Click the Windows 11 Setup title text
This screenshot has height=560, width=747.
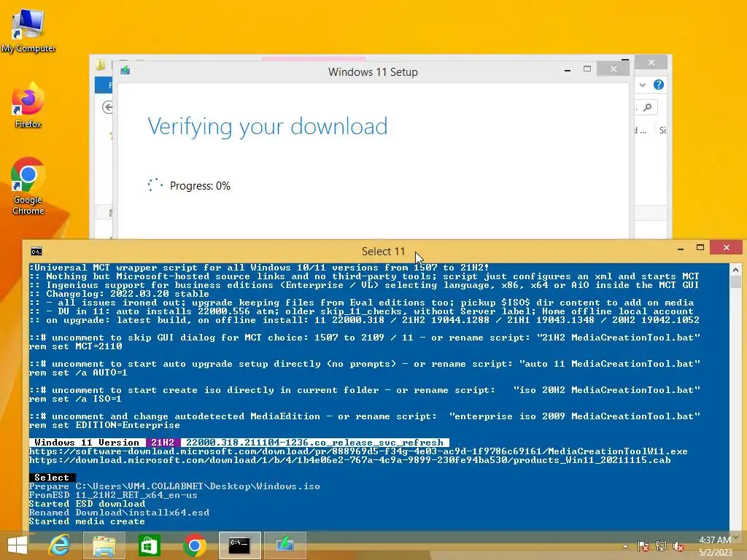tap(373, 72)
